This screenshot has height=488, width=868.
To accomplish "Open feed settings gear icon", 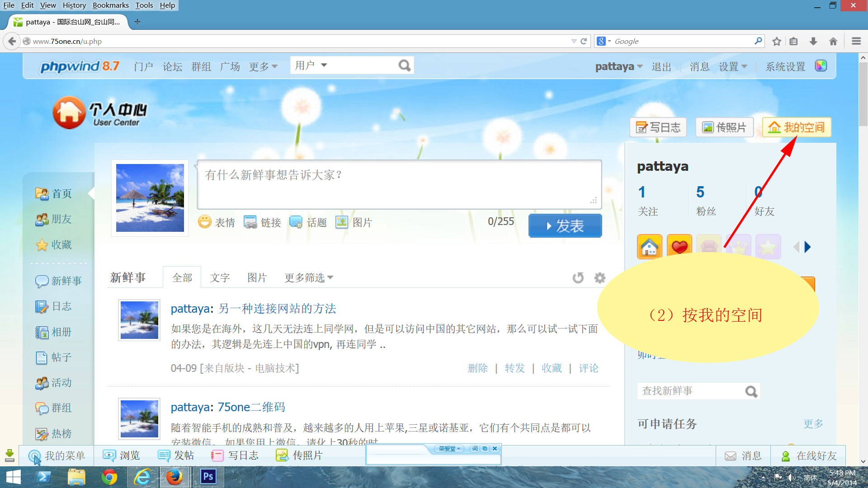I will (x=599, y=277).
